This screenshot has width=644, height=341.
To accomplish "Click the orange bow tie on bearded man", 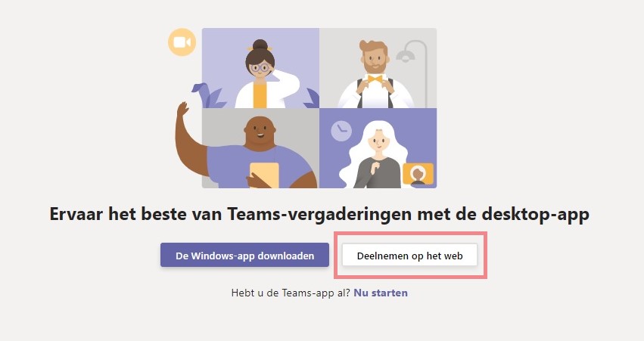I will pyautogui.click(x=375, y=79).
